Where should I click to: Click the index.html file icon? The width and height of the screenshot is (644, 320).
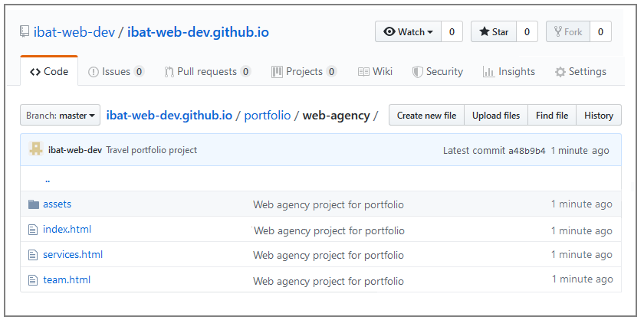33,230
